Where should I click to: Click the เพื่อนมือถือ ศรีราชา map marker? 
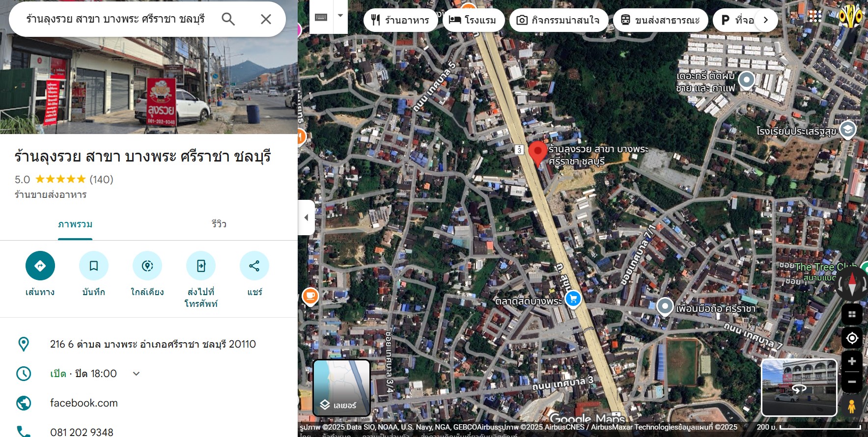(665, 306)
